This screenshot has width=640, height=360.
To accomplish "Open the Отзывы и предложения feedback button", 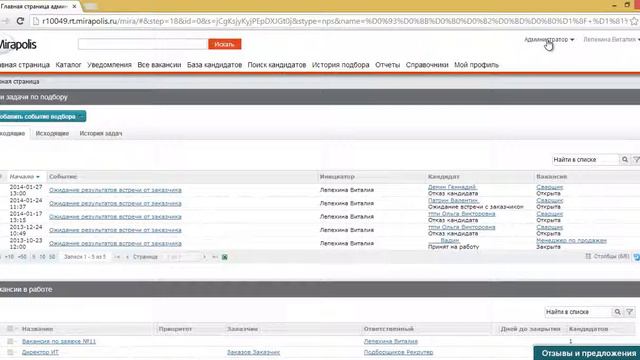I will click(x=587, y=353).
